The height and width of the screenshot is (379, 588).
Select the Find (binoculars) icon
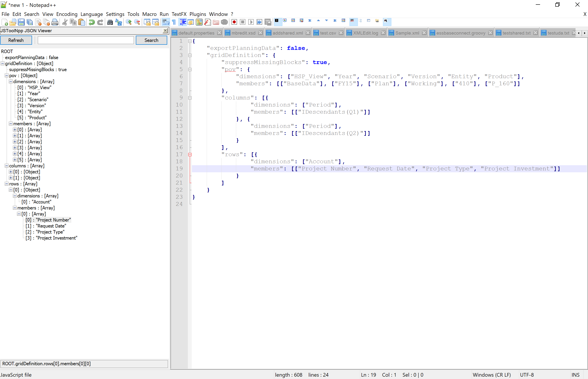(x=110, y=22)
